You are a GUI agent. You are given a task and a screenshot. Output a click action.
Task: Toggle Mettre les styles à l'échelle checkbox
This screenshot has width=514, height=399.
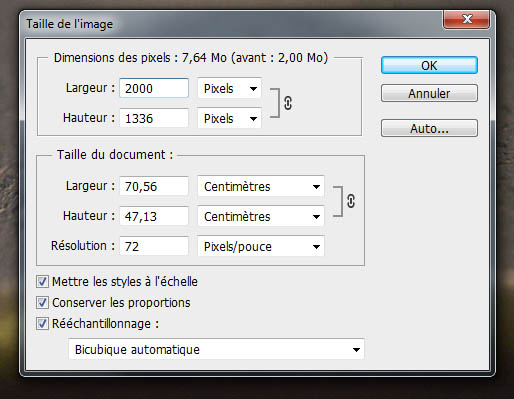point(42,282)
